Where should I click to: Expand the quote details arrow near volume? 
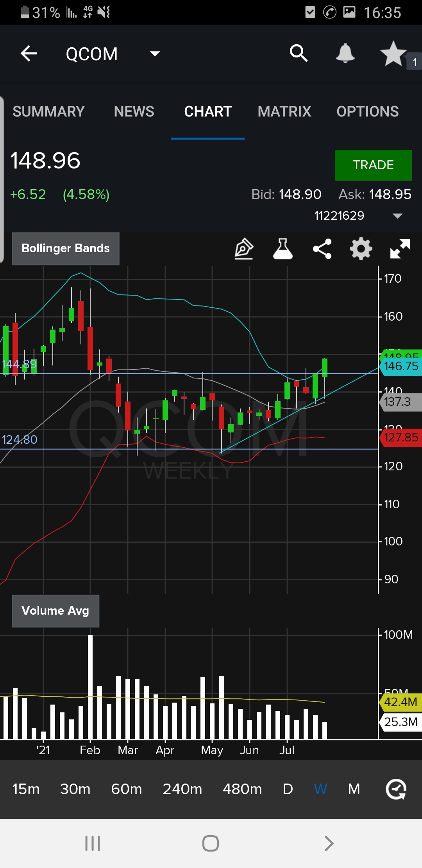click(397, 216)
